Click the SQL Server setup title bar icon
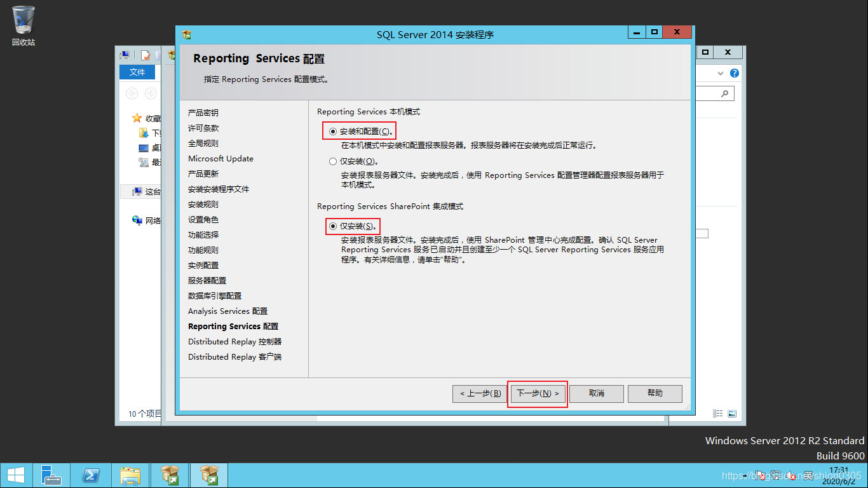Image resolution: width=868 pixels, height=488 pixels. 187,34
